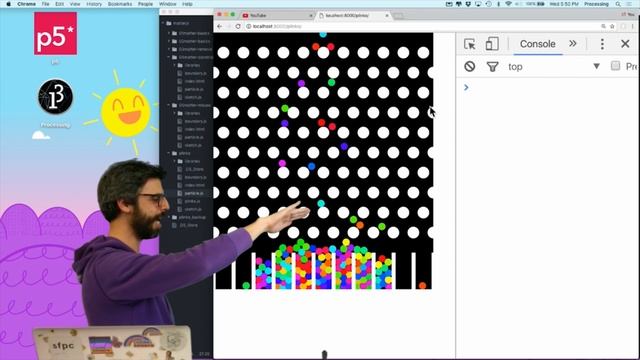The height and width of the screenshot is (360, 640).
Task: Open plinko.js in the editor sidebar
Action: click(x=192, y=201)
